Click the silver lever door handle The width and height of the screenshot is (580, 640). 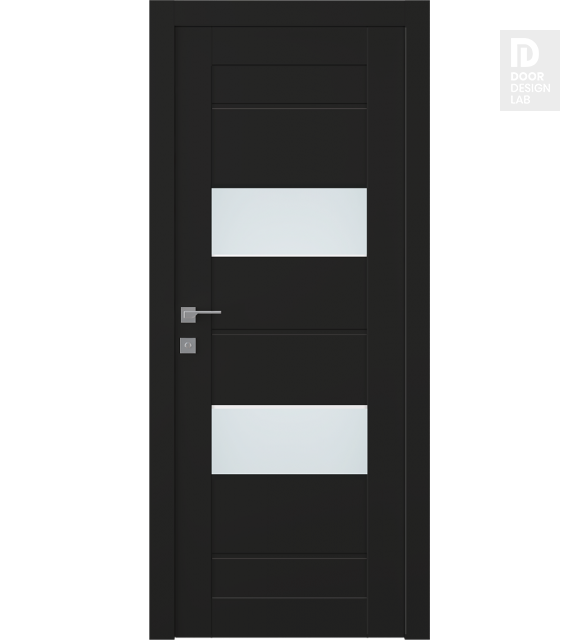tap(201, 314)
